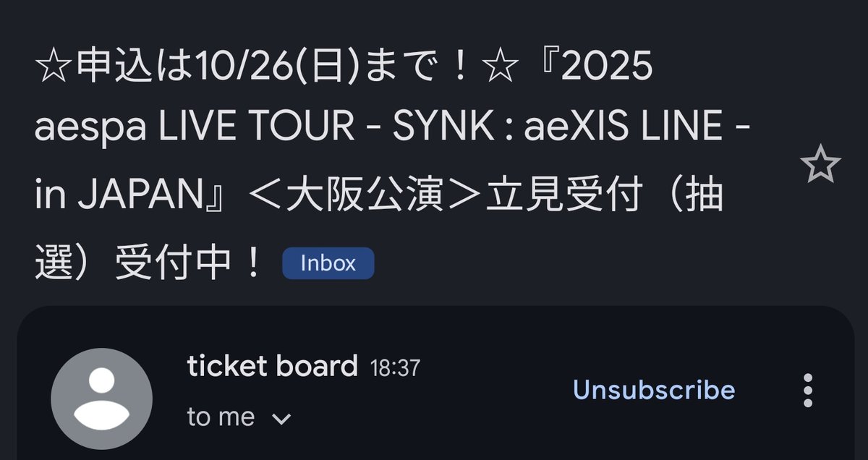Click the email subject's first line with 10/26(日)
868x460 pixels.
(344, 68)
